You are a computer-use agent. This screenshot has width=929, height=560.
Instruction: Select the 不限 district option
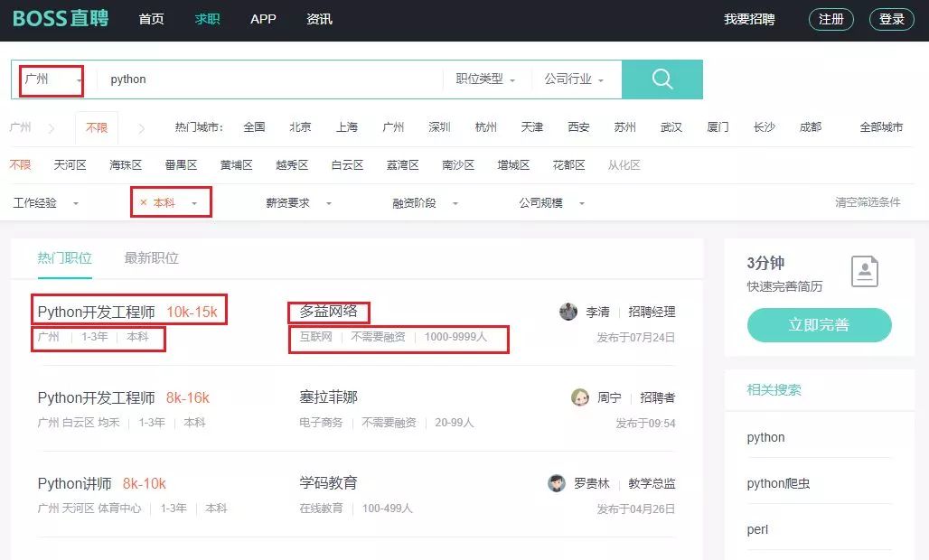(x=20, y=165)
